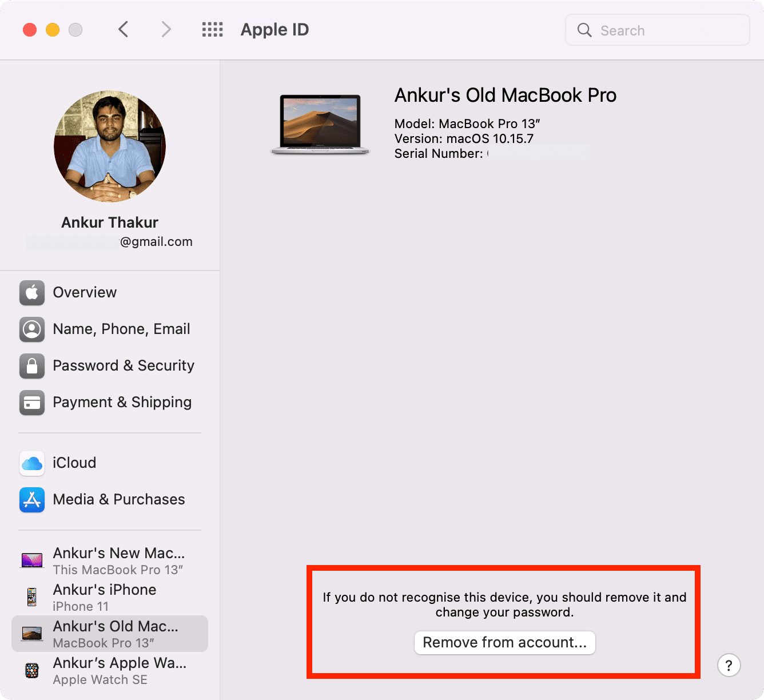The image size is (764, 700).
Task: Click the Apple Watch SE device icon
Action: pos(32,670)
